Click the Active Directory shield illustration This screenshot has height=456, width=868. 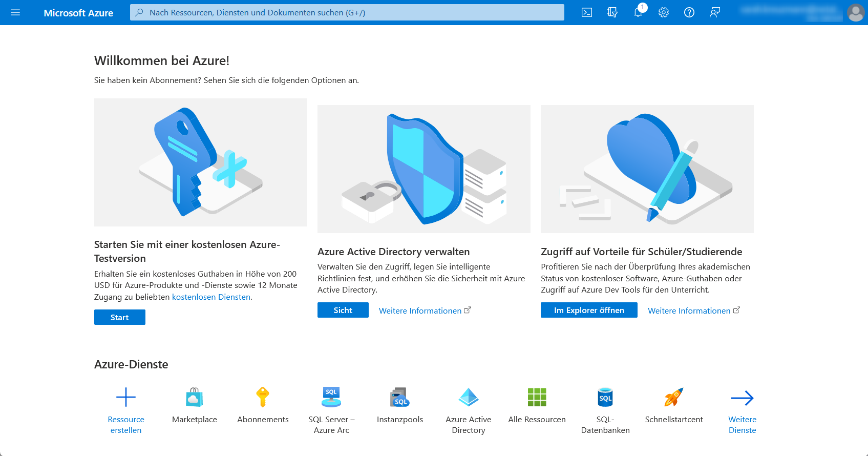click(x=424, y=169)
